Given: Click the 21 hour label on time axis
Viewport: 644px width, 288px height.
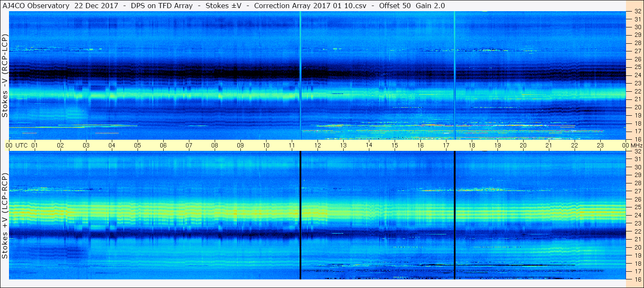Looking at the screenshot, I should [x=549, y=145].
